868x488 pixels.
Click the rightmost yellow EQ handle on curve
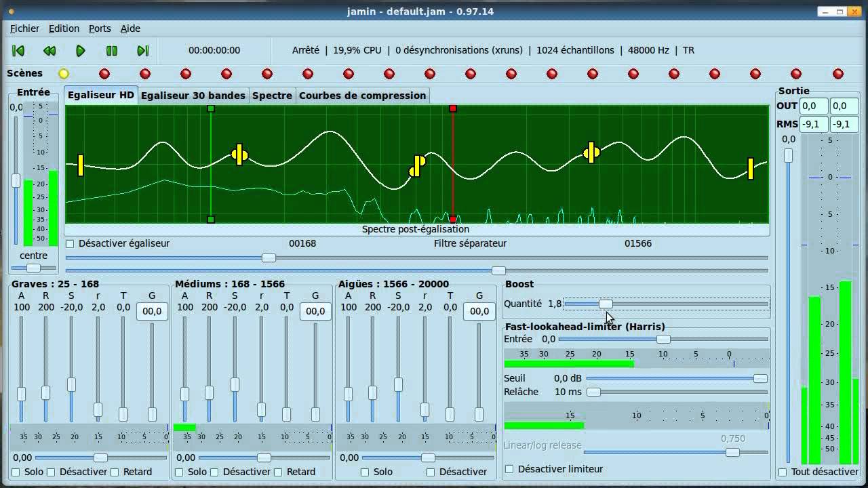751,168
